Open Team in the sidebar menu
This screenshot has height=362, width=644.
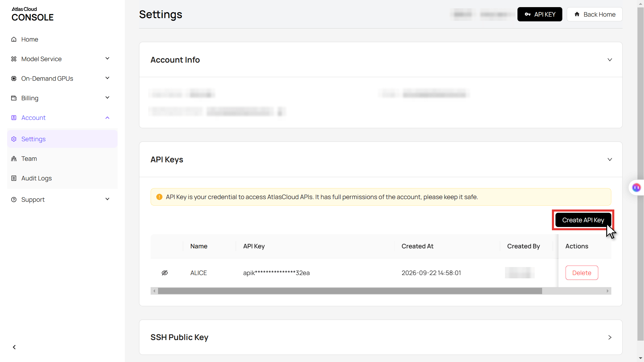pos(62,158)
